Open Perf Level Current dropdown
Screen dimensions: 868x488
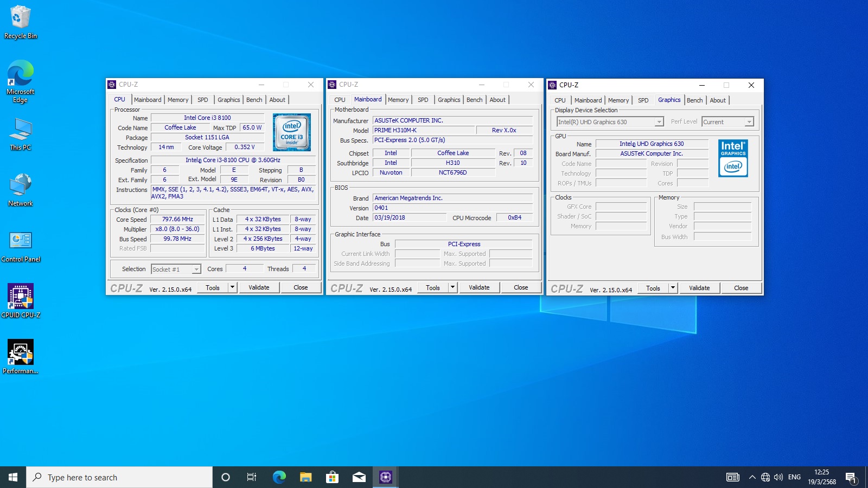point(727,122)
